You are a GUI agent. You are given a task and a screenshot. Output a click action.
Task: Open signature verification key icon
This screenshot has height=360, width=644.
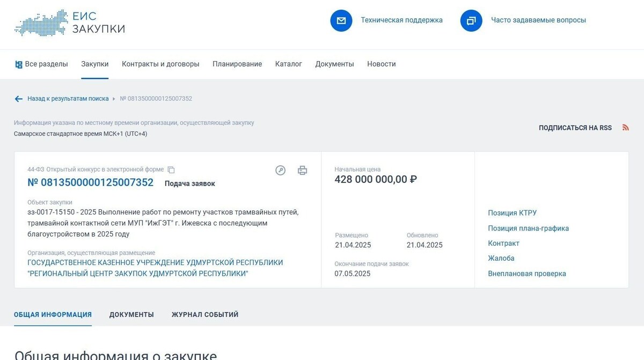(x=280, y=170)
